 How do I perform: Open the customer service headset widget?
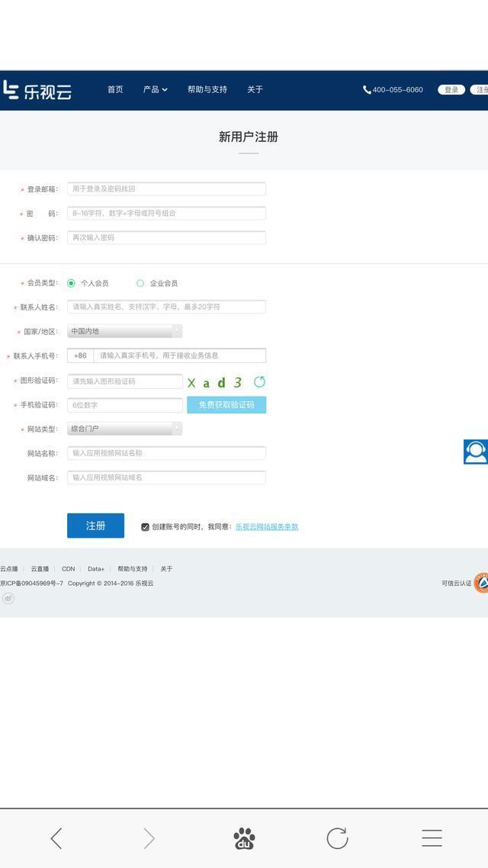pyautogui.click(x=476, y=452)
